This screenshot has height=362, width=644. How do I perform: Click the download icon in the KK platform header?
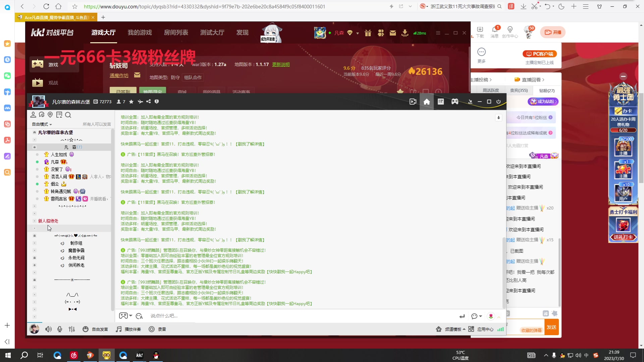405,33
